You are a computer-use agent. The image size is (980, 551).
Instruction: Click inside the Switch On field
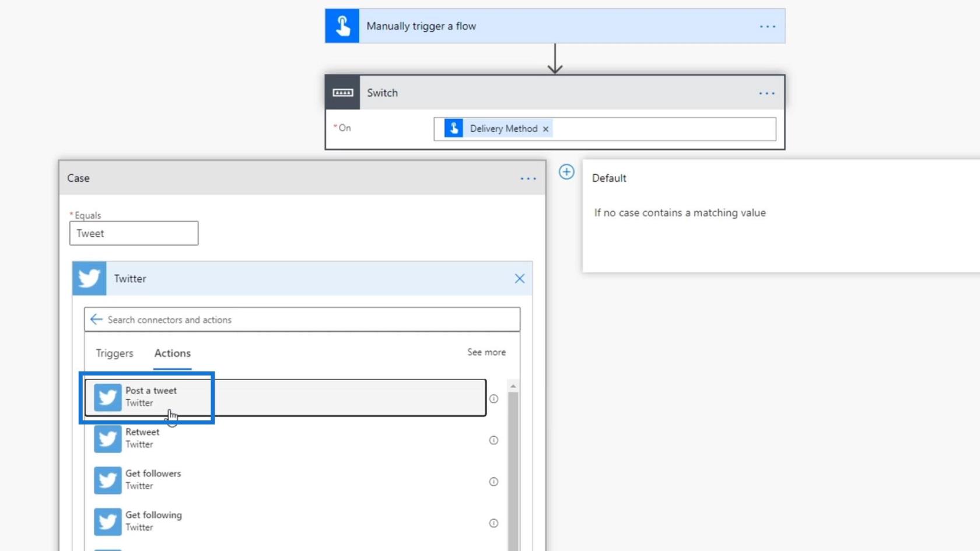[604, 129]
